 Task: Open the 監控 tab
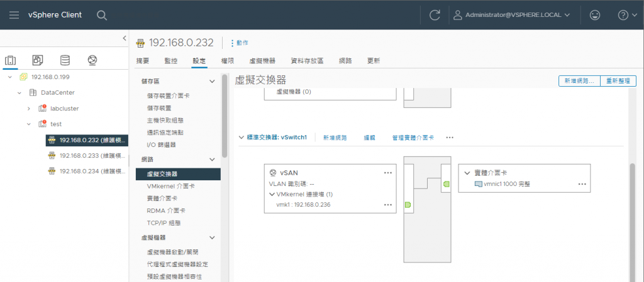(171, 61)
